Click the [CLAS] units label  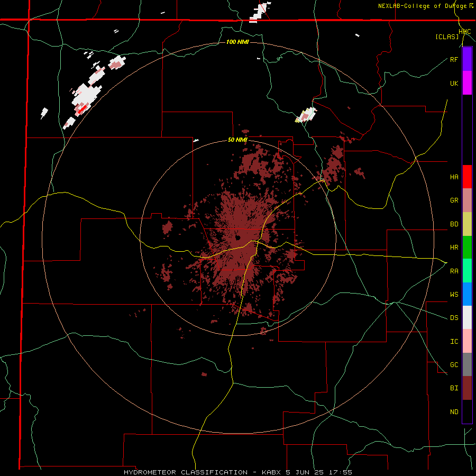click(x=447, y=37)
